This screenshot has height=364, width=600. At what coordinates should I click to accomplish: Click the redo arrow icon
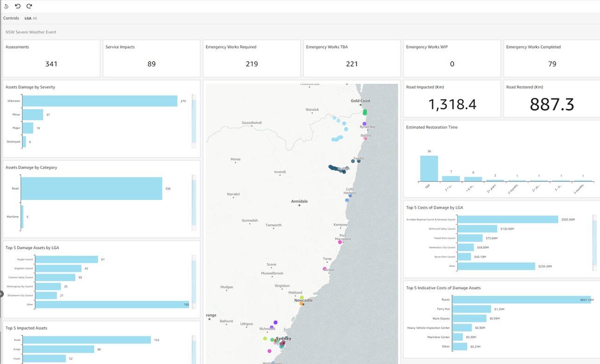[29, 6]
